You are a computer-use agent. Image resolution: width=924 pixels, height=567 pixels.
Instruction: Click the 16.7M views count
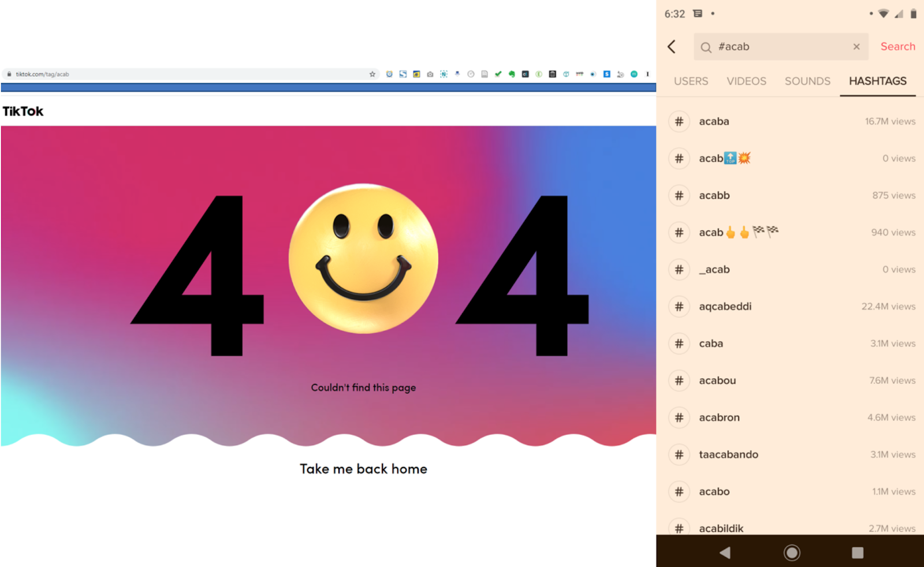pos(890,121)
